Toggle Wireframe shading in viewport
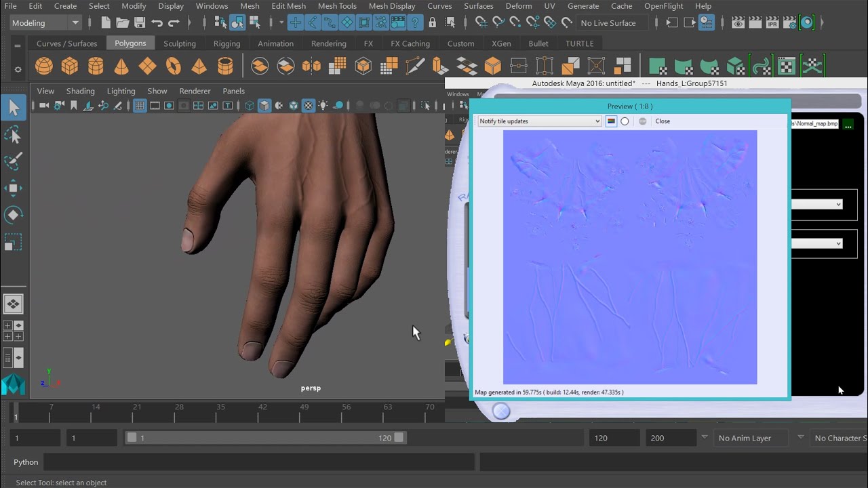The image size is (868, 488). pos(250,105)
